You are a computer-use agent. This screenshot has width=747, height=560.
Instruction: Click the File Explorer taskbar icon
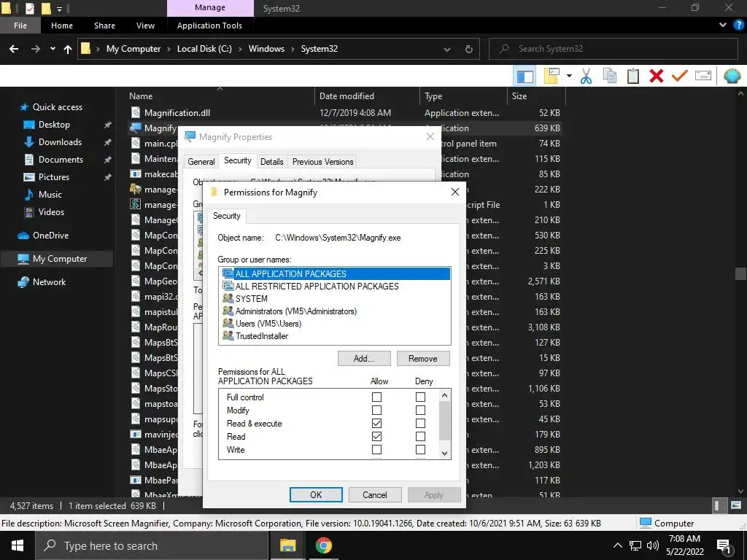click(x=287, y=545)
